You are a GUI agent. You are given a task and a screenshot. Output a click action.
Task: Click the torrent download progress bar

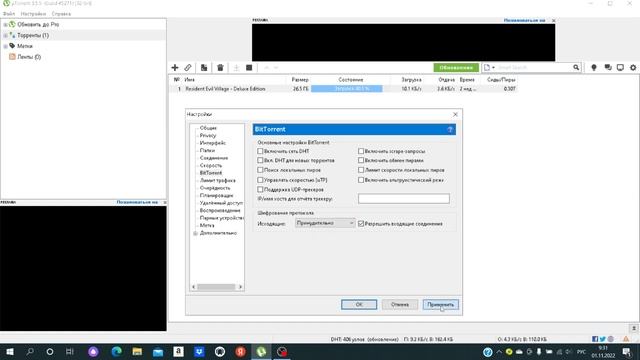point(347,89)
